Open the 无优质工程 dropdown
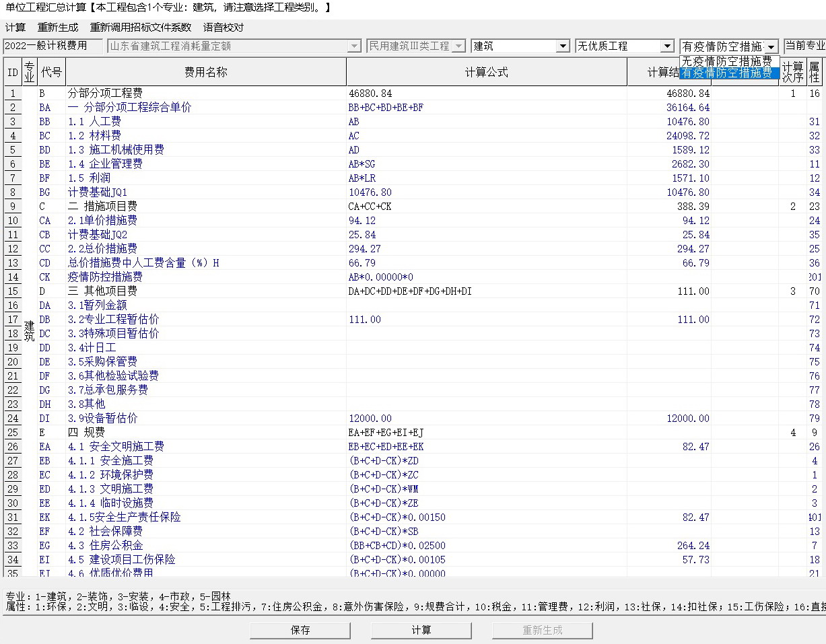 point(667,46)
